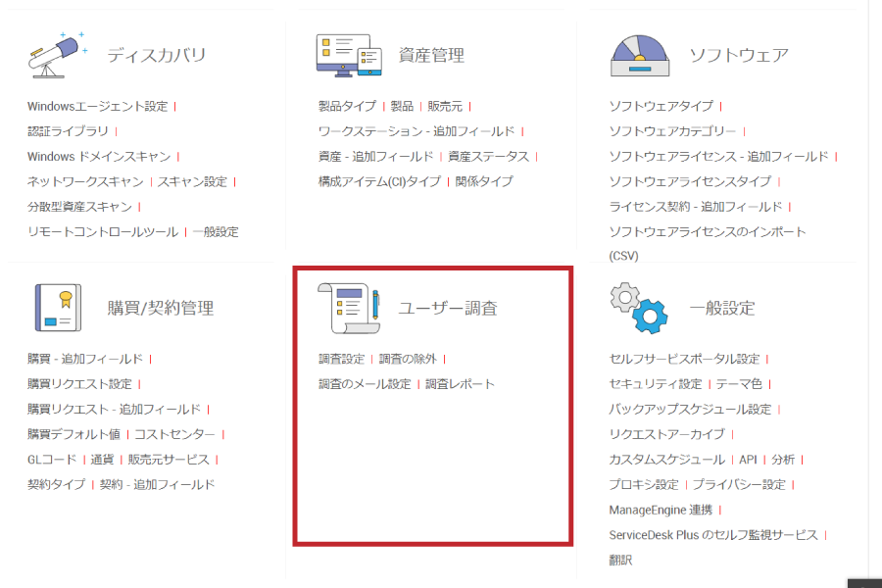Click the ソフトウェア disc drive icon
This screenshot has width=882, height=588.
point(640,55)
